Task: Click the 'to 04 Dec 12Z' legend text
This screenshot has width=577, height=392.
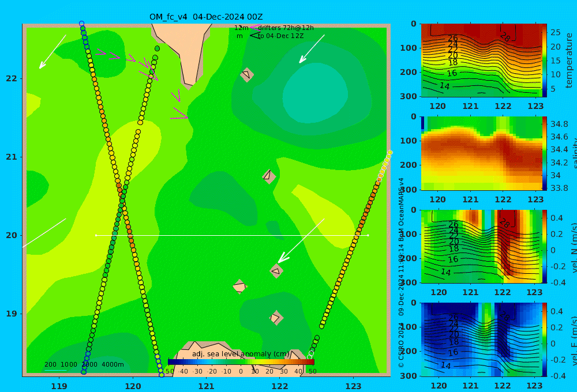Action: pos(280,36)
